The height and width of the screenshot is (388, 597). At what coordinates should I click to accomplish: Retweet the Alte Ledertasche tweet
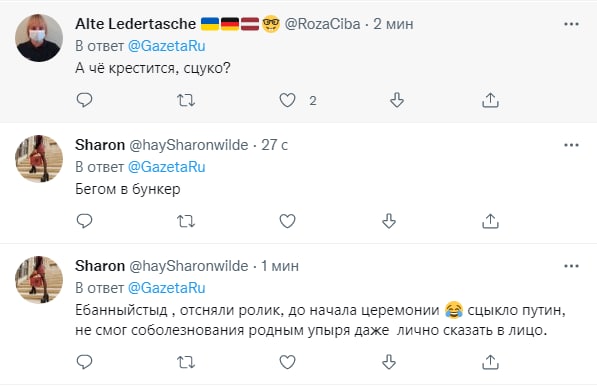[x=186, y=101]
